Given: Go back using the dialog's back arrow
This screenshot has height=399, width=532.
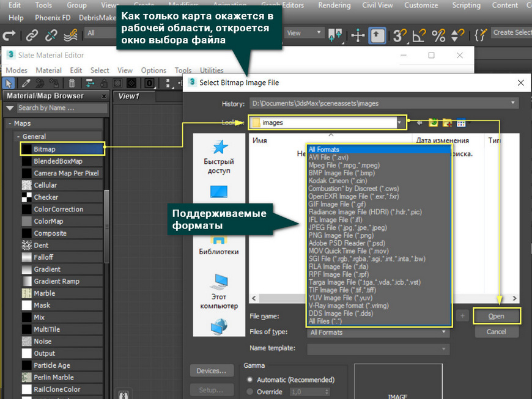Looking at the screenshot, I should coord(419,123).
